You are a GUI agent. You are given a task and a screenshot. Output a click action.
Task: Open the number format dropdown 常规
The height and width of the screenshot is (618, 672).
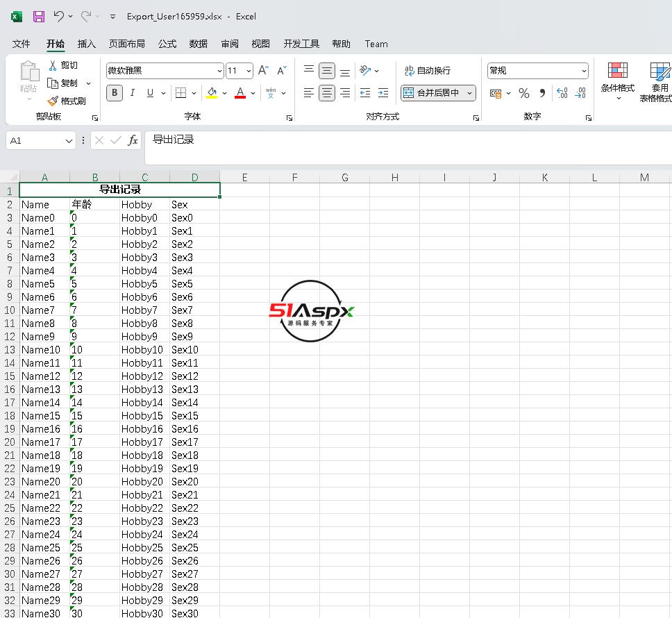click(x=537, y=71)
